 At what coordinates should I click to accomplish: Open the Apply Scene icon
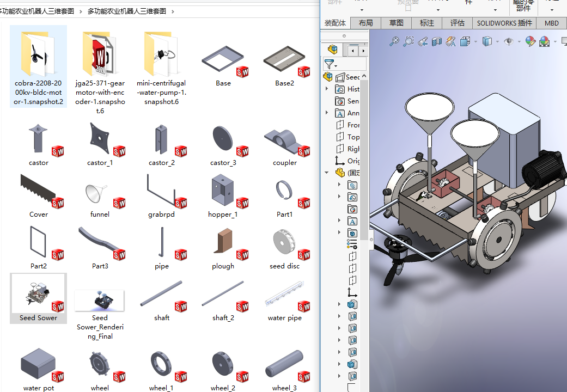click(x=544, y=41)
